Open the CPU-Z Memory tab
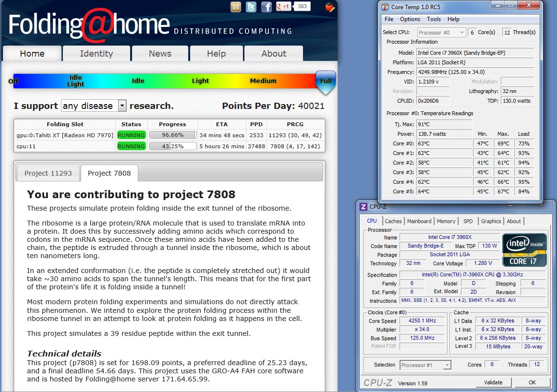Image resolution: width=557 pixels, height=392 pixels. pyautogui.click(x=446, y=221)
